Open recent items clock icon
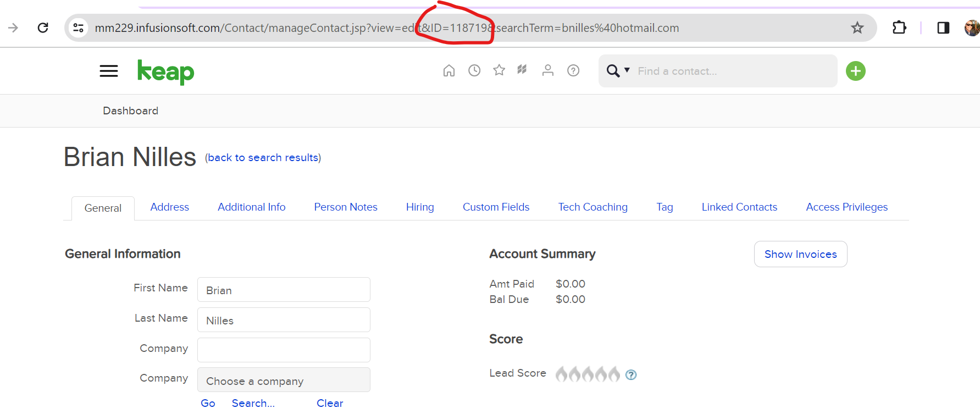The height and width of the screenshot is (408, 980). tap(474, 70)
